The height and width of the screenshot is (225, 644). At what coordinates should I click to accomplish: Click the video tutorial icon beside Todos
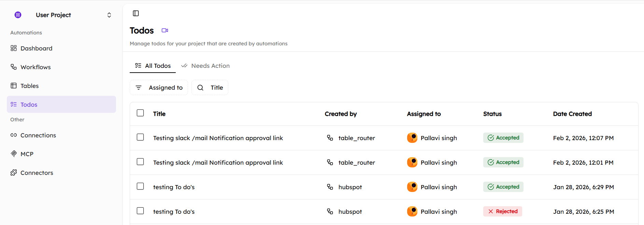pyautogui.click(x=165, y=30)
